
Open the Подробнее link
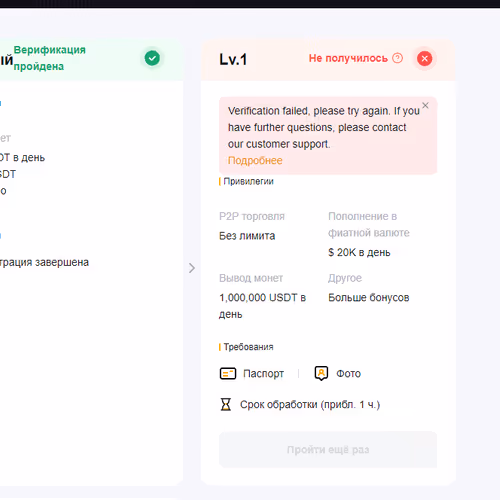pyautogui.click(x=255, y=161)
